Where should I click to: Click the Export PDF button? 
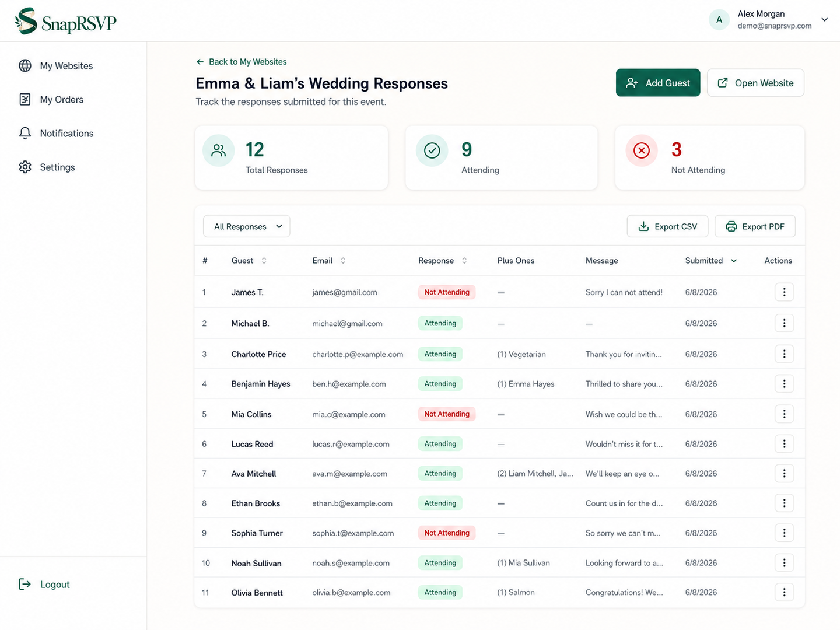755,226
